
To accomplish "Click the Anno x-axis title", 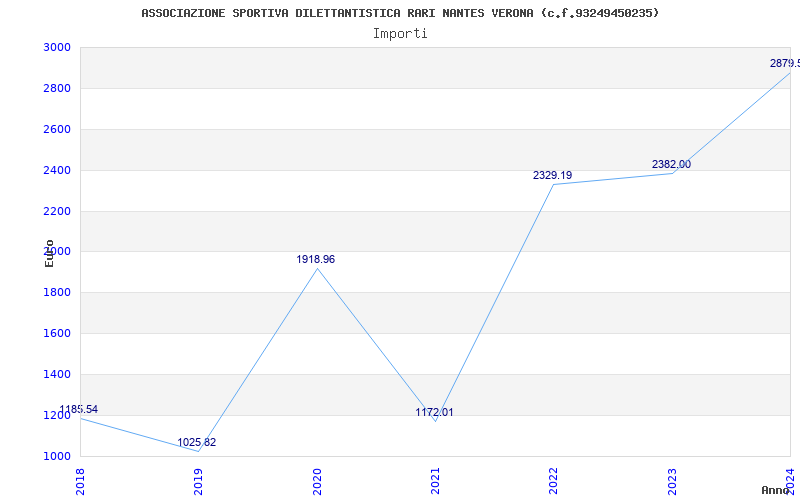I will click(x=776, y=490).
